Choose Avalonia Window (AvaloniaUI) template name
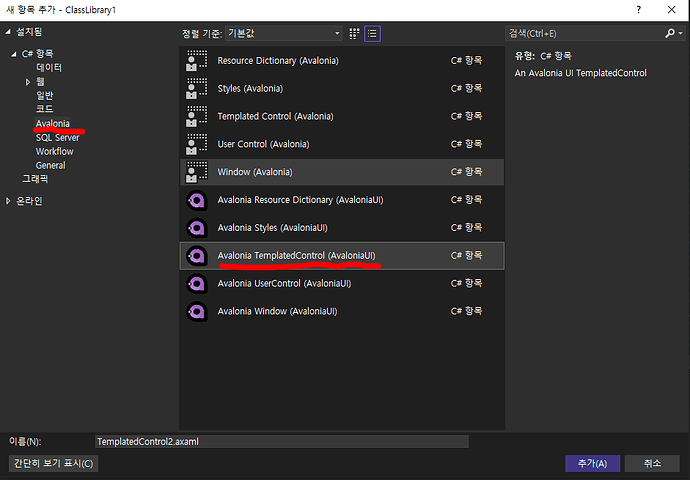Viewport: 690px width, 480px height. [277, 311]
